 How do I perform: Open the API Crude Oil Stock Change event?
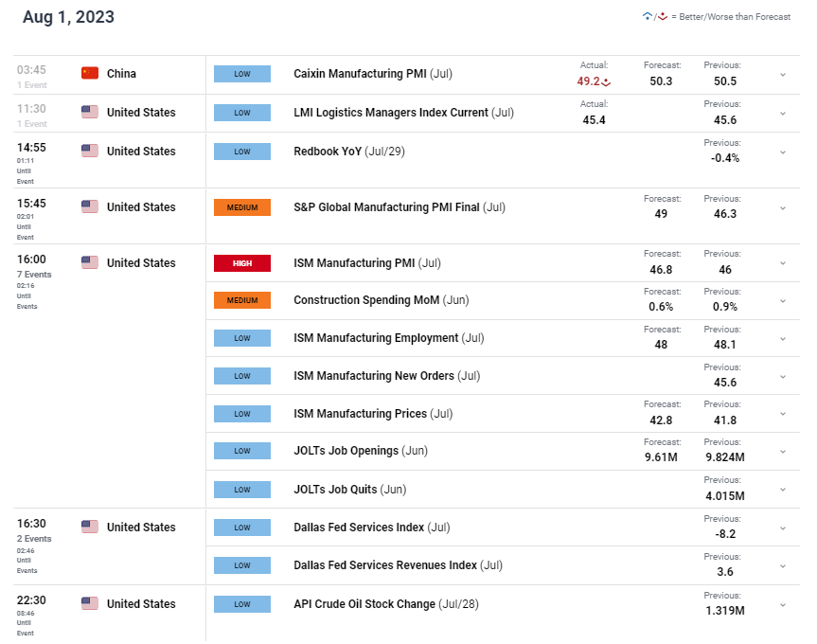pyautogui.click(x=386, y=604)
